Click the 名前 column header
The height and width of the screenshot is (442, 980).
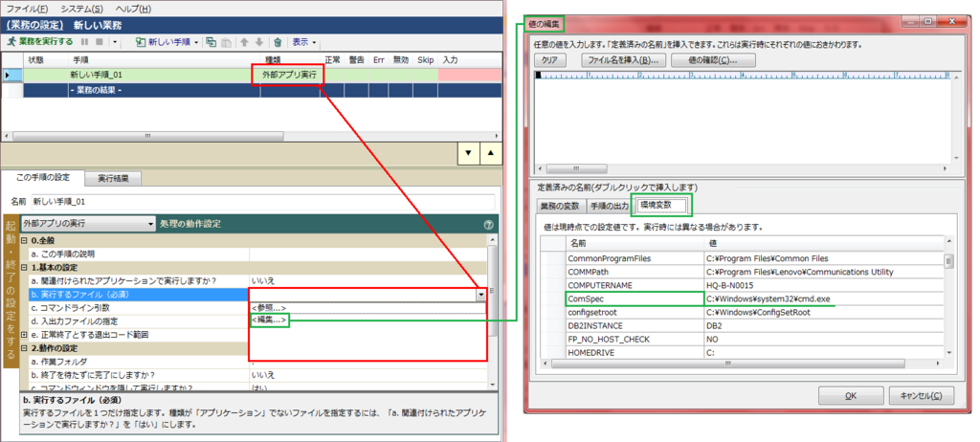pos(635,243)
